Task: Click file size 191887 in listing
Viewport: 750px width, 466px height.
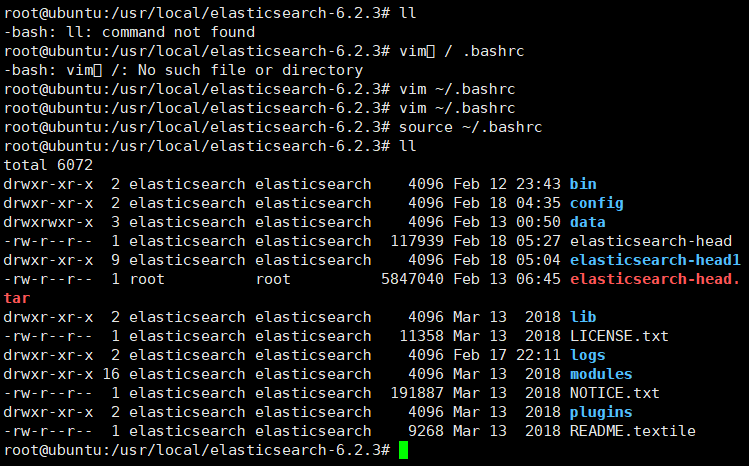Action: pos(417,393)
